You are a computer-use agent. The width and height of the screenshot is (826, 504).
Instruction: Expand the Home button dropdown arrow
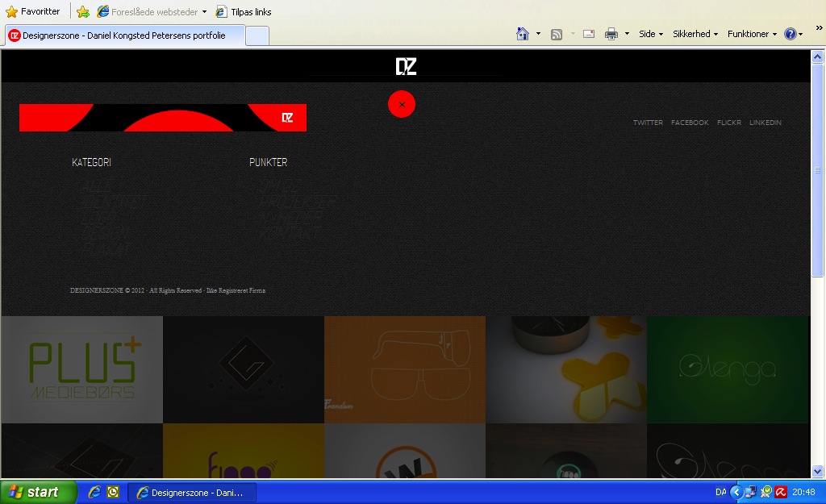(538, 34)
